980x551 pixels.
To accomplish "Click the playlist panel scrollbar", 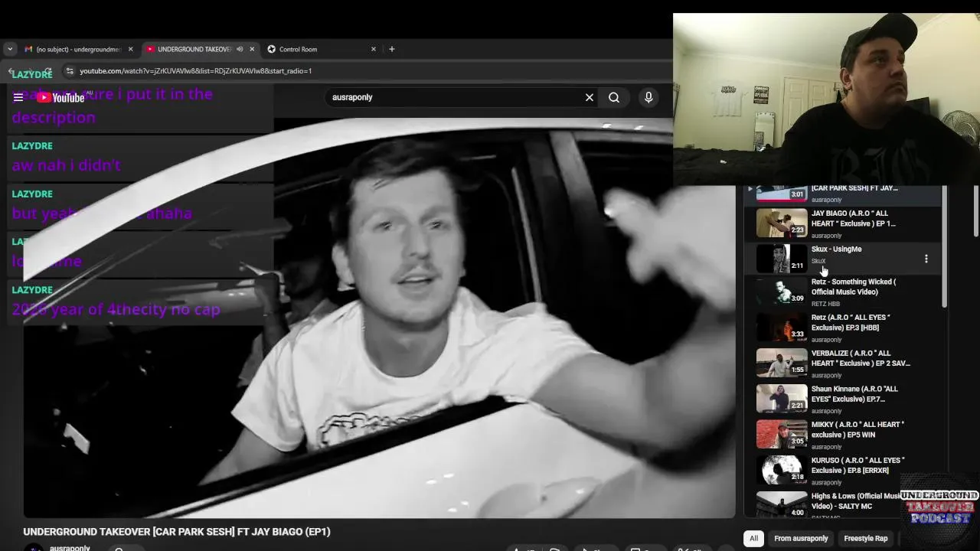I will (x=944, y=246).
